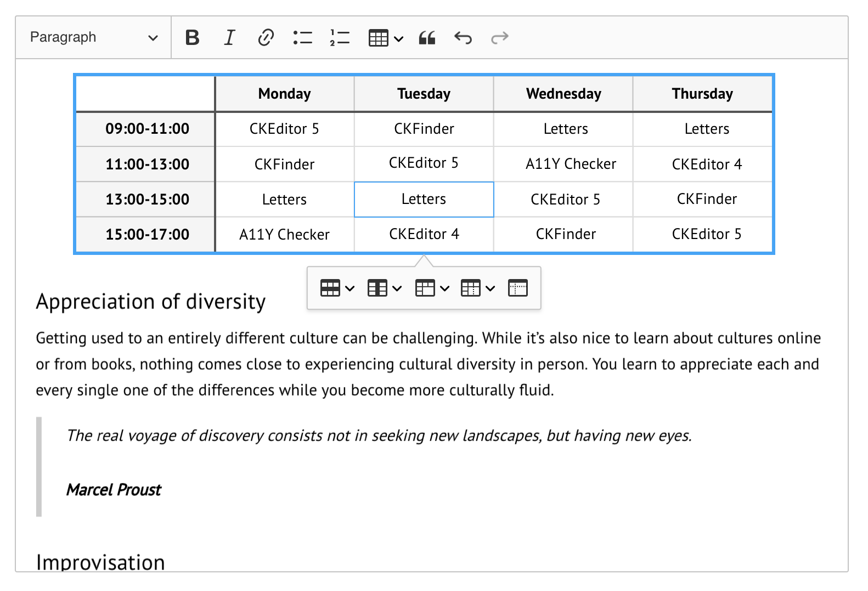This screenshot has width=868, height=591.
Task: Click the 15:00-17:00 row header
Action: pos(145,234)
